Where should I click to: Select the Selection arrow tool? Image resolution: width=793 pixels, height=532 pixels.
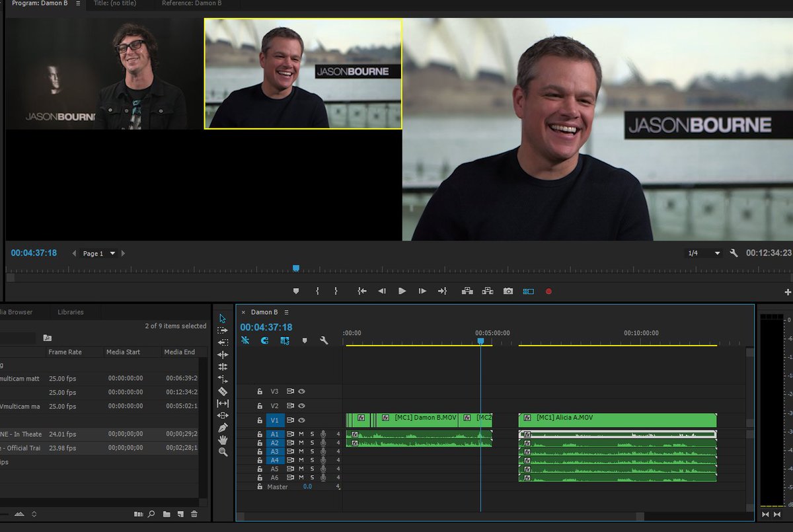pyautogui.click(x=223, y=319)
